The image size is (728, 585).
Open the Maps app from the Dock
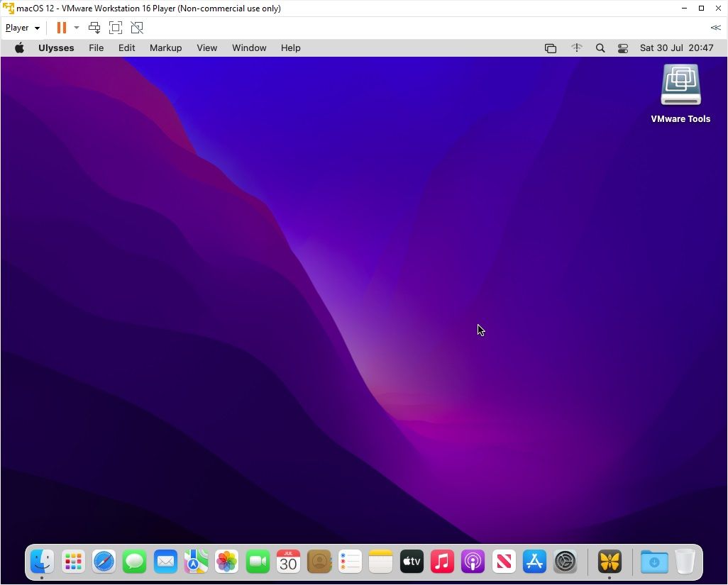tap(196, 561)
